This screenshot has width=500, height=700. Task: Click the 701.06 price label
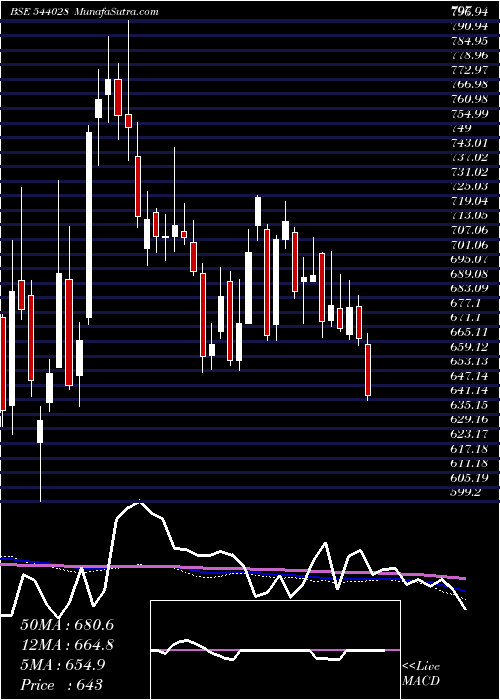coord(472,245)
